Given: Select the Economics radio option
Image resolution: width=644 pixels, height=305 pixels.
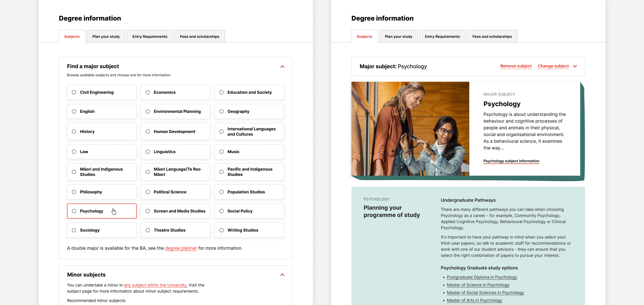Looking at the screenshot, I should click(x=148, y=92).
